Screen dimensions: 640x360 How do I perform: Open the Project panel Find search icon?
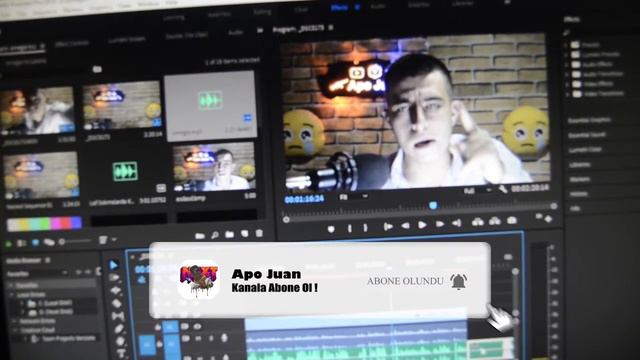(215, 235)
